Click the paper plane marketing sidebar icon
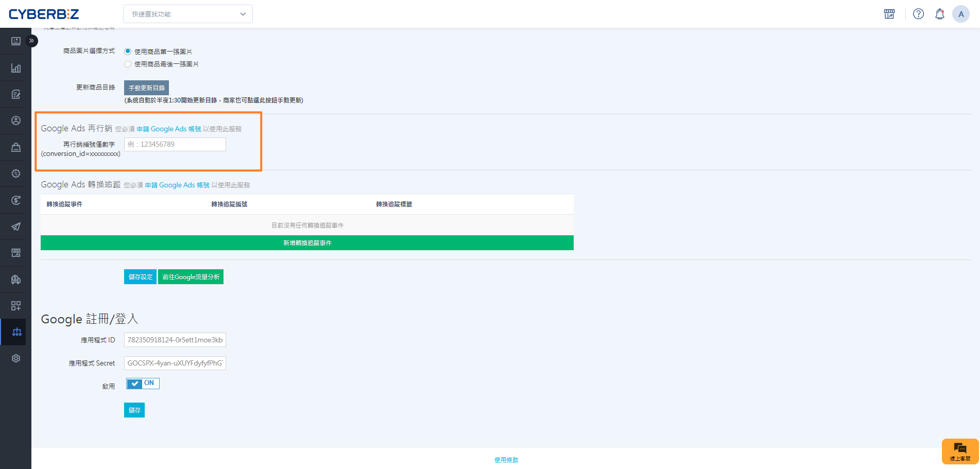 (16, 227)
